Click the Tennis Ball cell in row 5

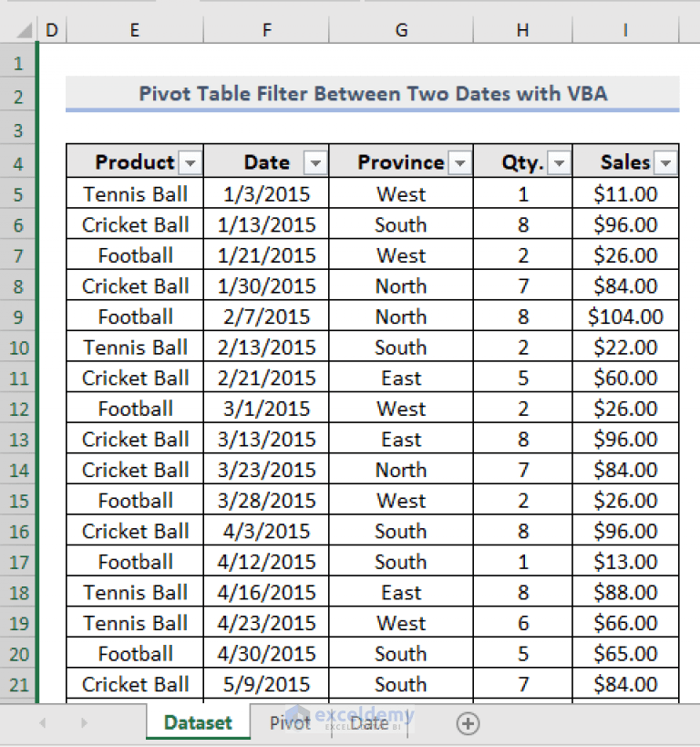(x=134, y=193)
